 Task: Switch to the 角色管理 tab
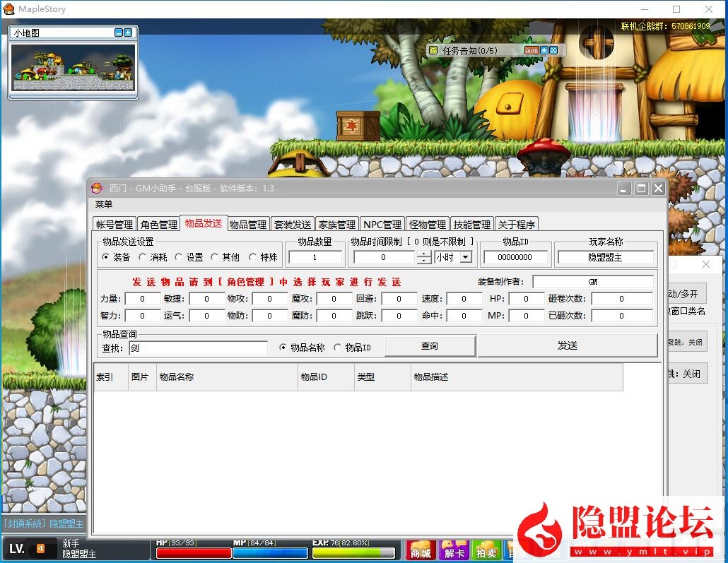[x=158, y=225]
